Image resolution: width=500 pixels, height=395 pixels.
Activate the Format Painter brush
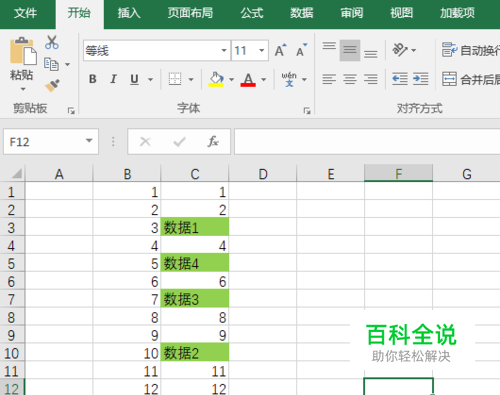pyautogui.click(x=52, y=85)
